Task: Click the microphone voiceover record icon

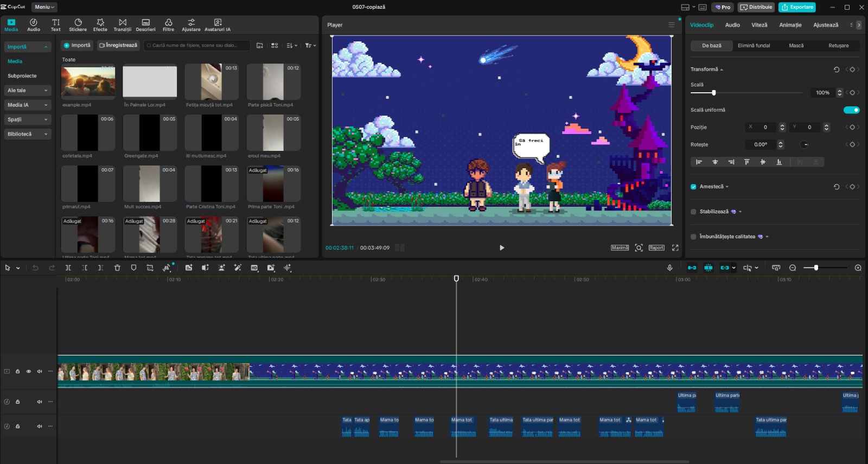Action: pos(669,268)
